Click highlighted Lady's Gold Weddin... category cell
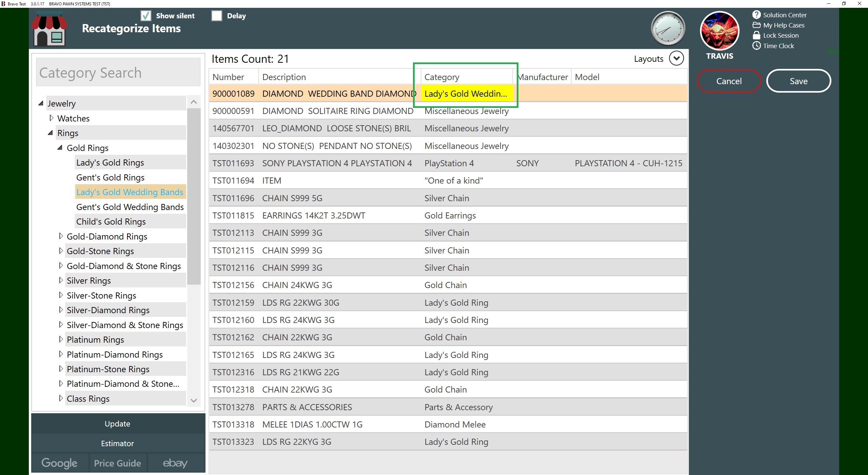This screenshot has width=868, height=475. point(467,94)
